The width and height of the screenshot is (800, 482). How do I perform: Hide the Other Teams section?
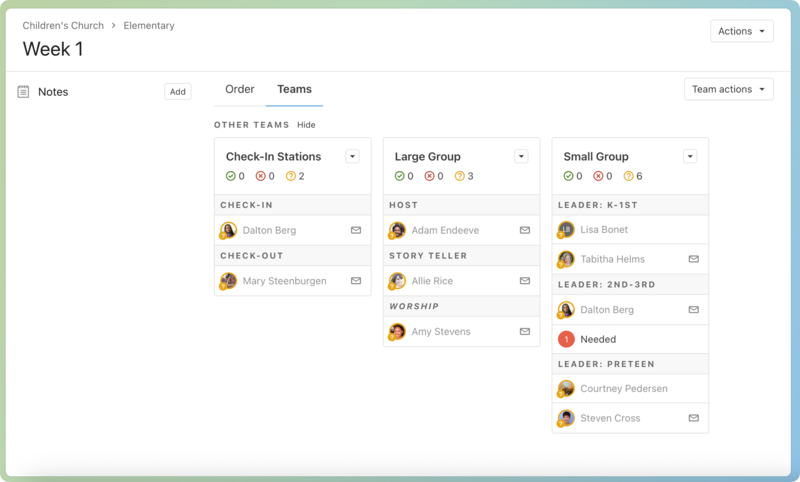point(306,125)
